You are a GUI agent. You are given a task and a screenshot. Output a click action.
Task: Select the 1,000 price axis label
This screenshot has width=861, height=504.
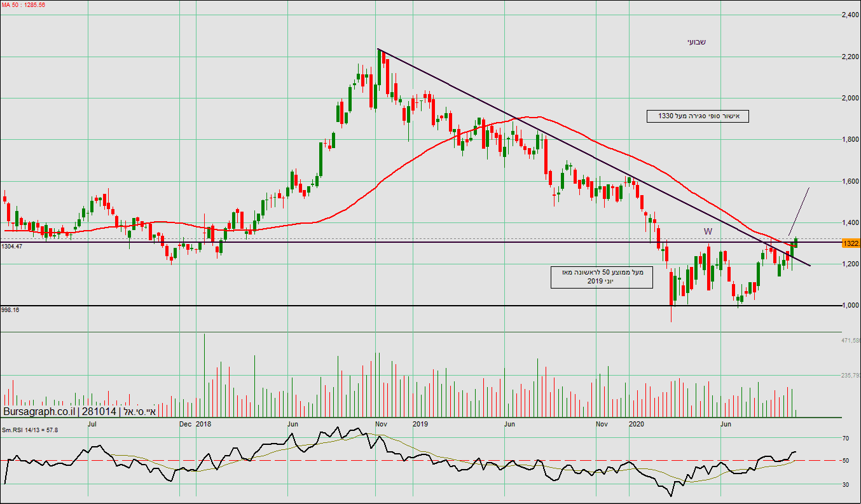[850, 306]
